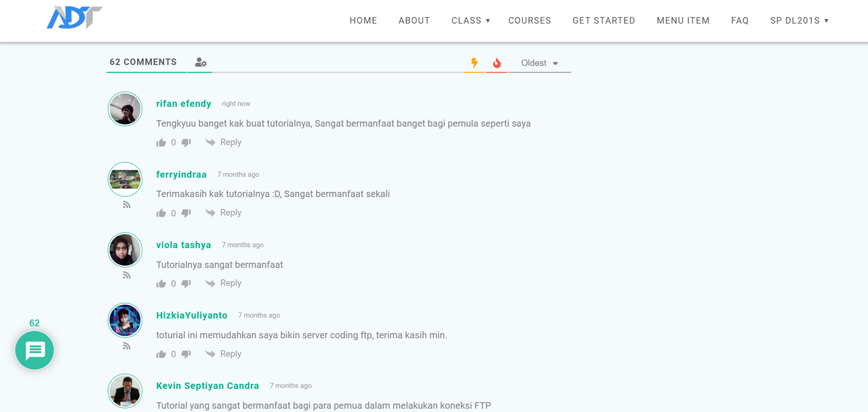Open HizkiaYuliyanto's profile name

click(192, 315)
